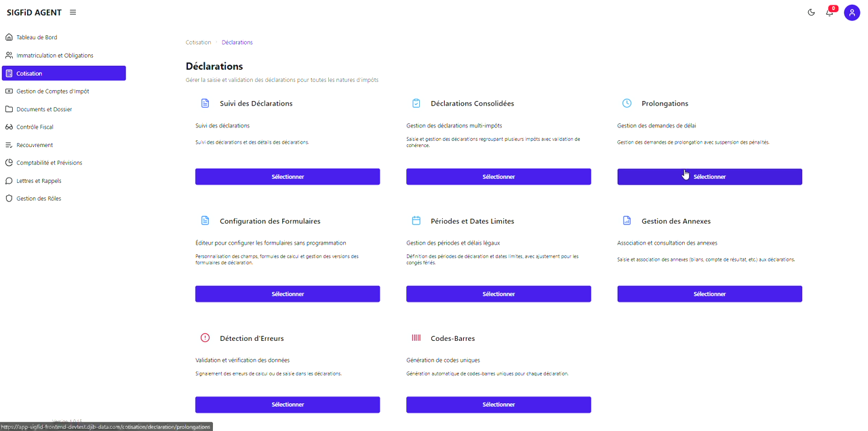Click the Prolongations clock icon
This screenshot has height=431, width=868.
(627, 104)
